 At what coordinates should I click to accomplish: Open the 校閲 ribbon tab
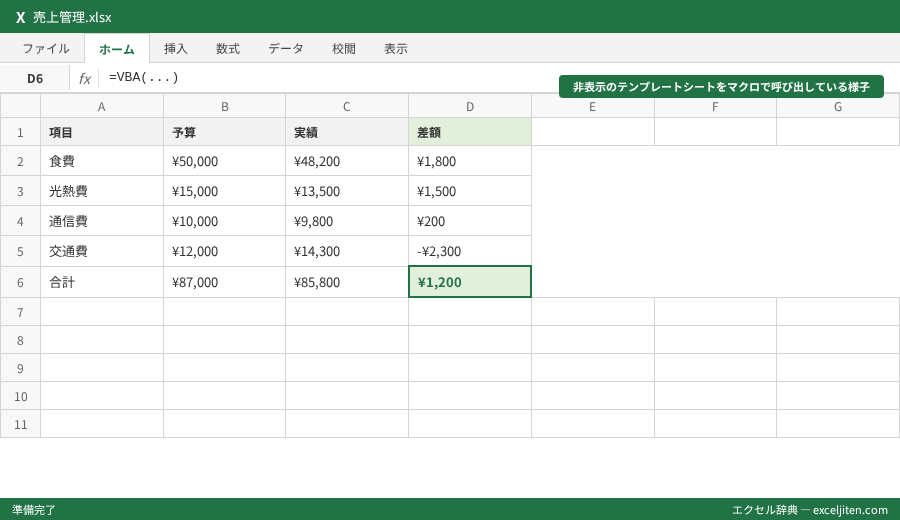[x=344, y=49]
